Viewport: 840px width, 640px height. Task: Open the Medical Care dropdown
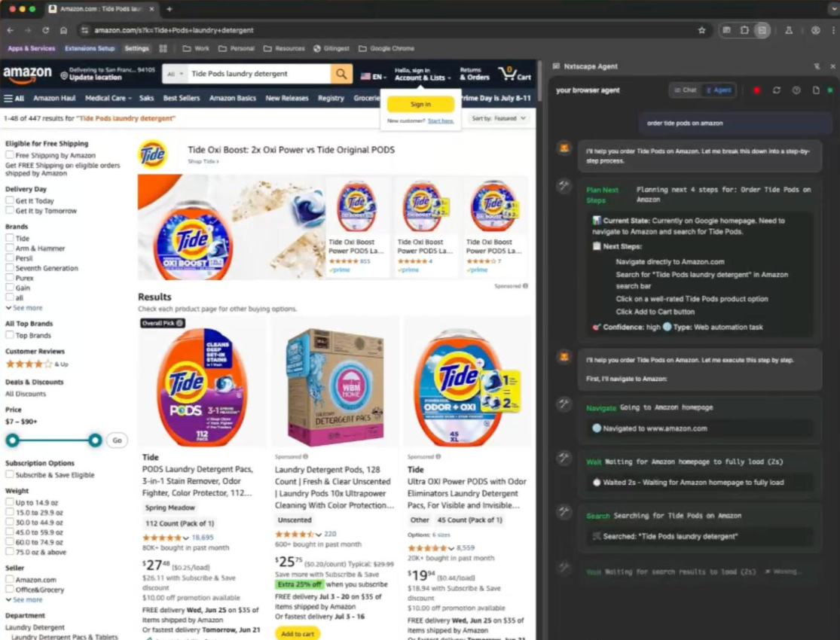pos(108,99)
